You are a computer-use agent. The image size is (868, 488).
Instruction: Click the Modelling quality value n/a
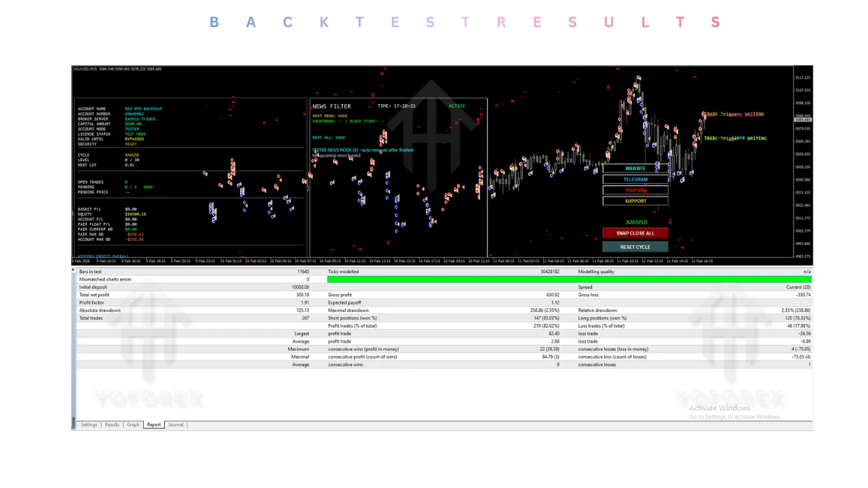(x=808, y=272)
